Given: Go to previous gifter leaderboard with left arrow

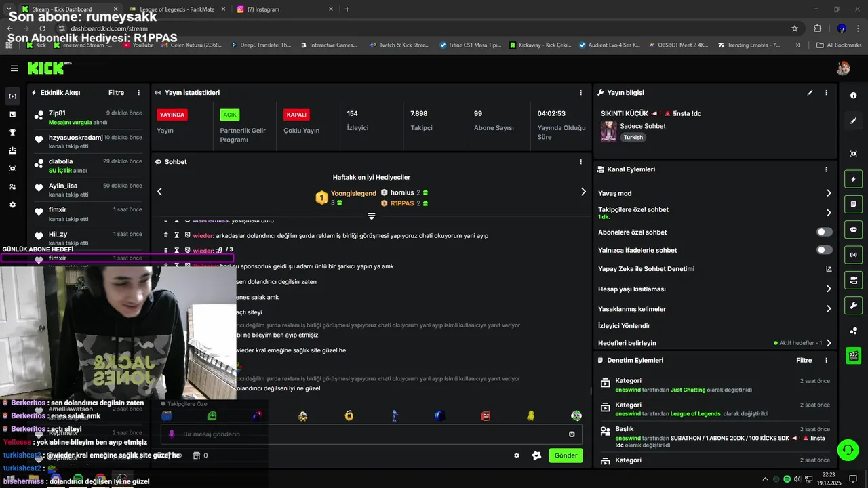Looking at the screenshot, I should click(160, 192).
